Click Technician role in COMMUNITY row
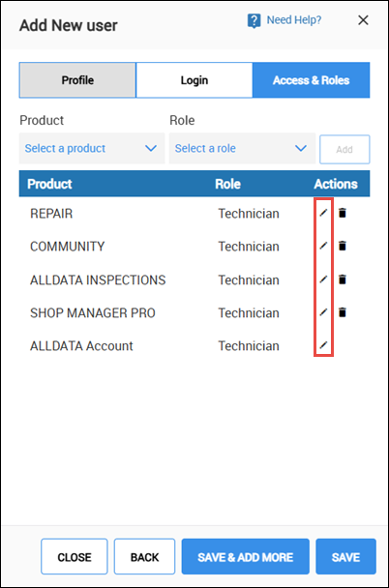This screenshot has width=389, height=588. [x=249, y=247]
